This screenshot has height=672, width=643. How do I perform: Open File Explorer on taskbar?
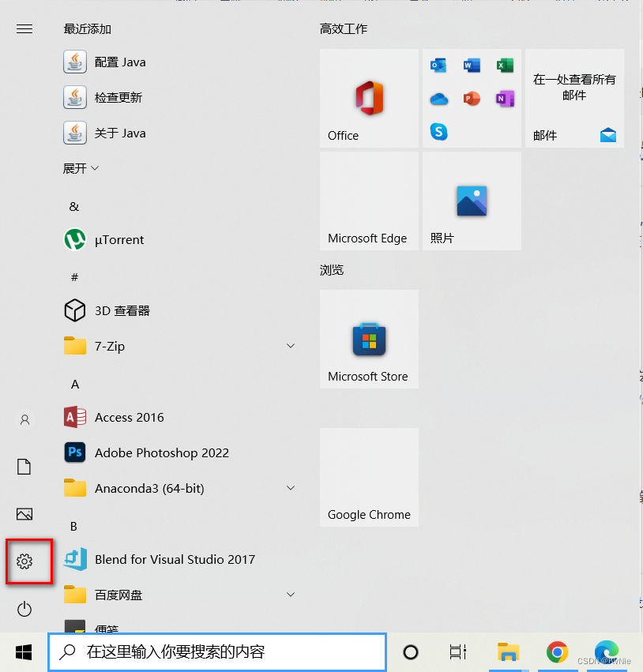pyautogui.click(x=509, y=652)
